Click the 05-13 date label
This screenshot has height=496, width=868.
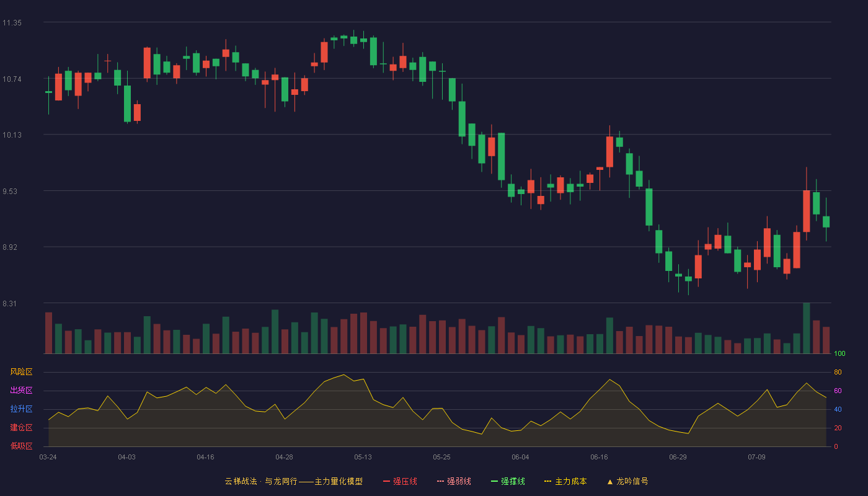click(363, 457)
